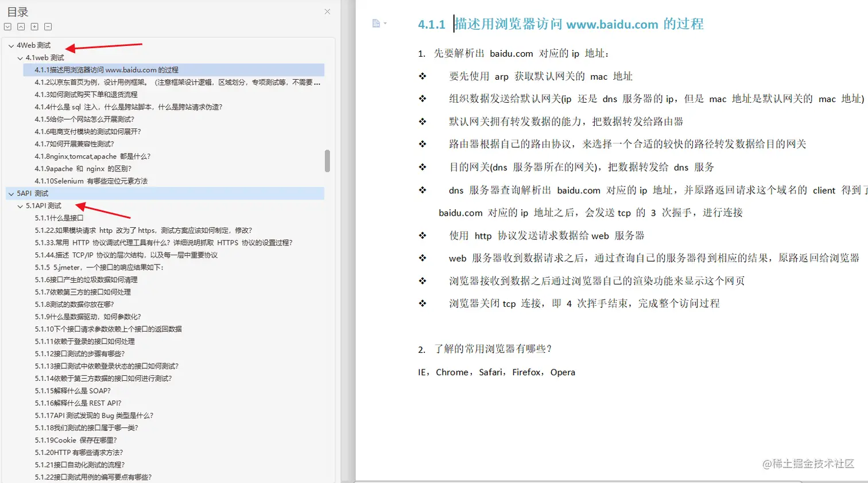Click the line IE, Chrome, Safari, Firefox, Opera
This screenshot has height=483, width=868.
coord(497,372)
